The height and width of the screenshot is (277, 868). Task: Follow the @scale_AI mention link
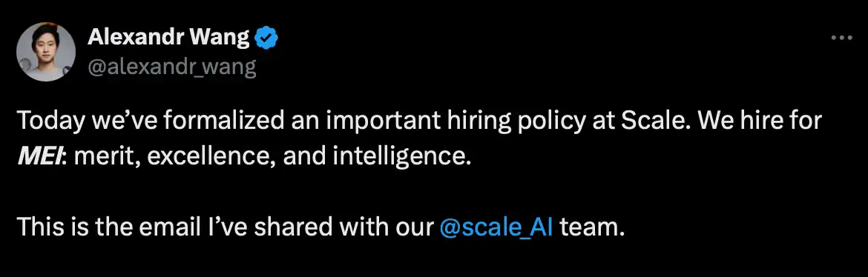(x=496, y=227)
